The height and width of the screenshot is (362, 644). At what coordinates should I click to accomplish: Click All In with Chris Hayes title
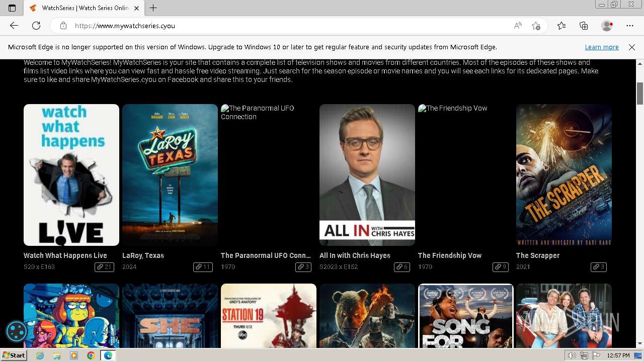355,255
